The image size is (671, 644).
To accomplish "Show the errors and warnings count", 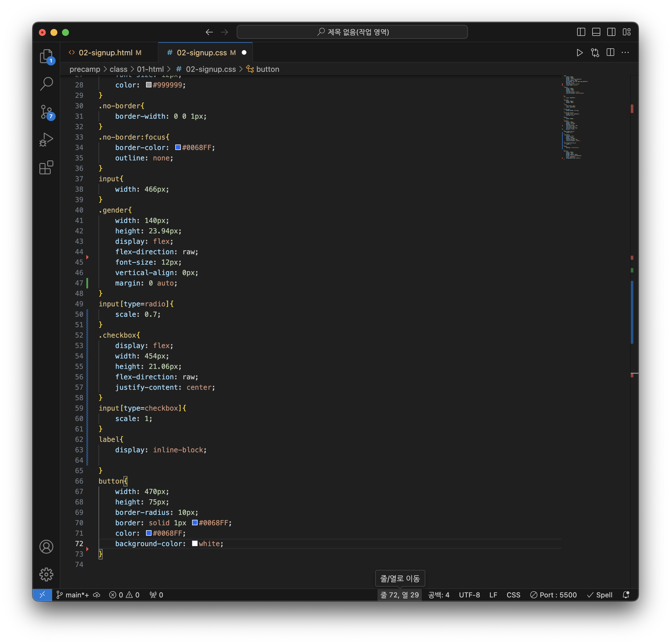I will (124, 595).
